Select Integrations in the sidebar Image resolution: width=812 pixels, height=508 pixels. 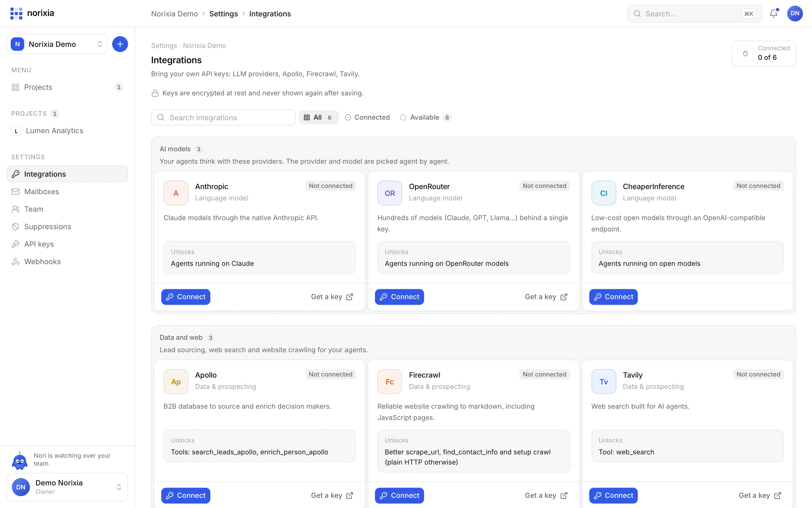(x=67, y=174)
